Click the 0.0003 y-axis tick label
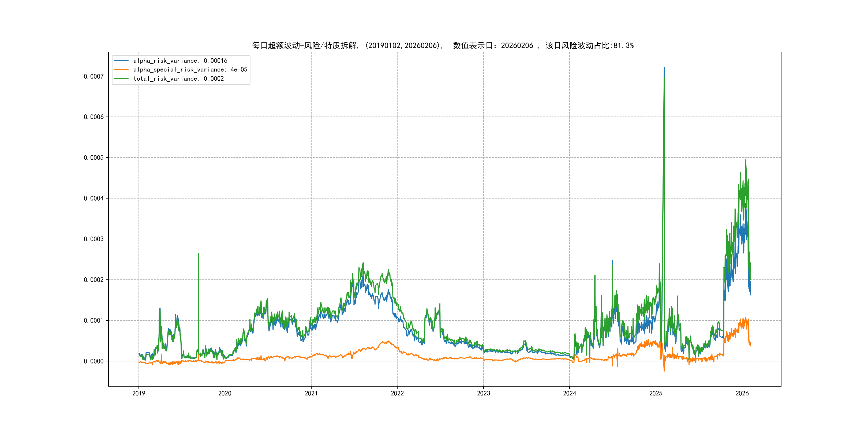This screenshot has height=434, width=868. (x=94, y=239)
